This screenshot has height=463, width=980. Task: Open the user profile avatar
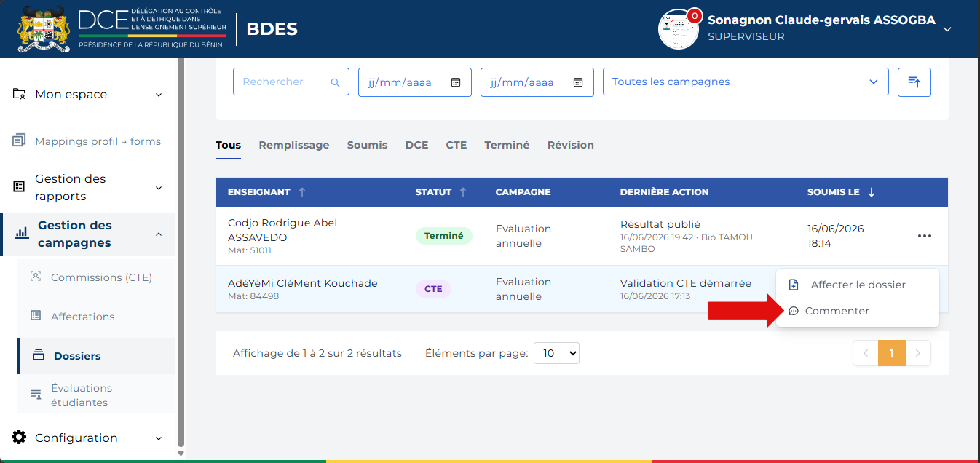click(678, 29)
